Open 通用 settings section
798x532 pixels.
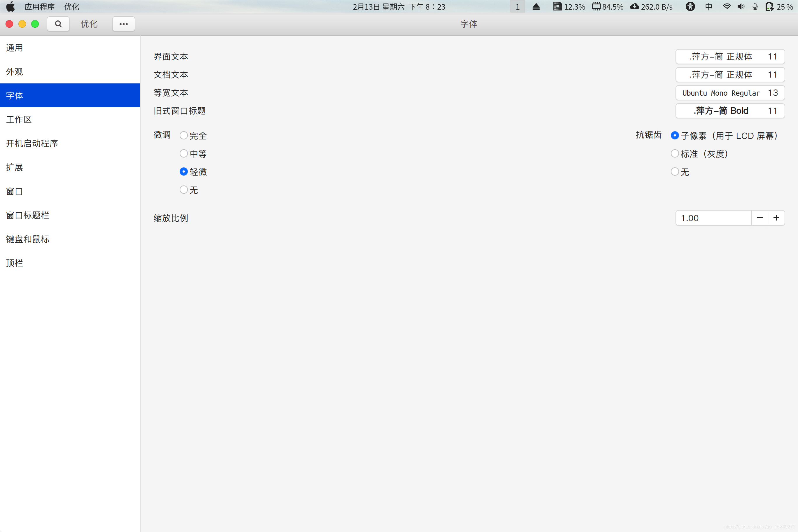click(x=70, y=48)
